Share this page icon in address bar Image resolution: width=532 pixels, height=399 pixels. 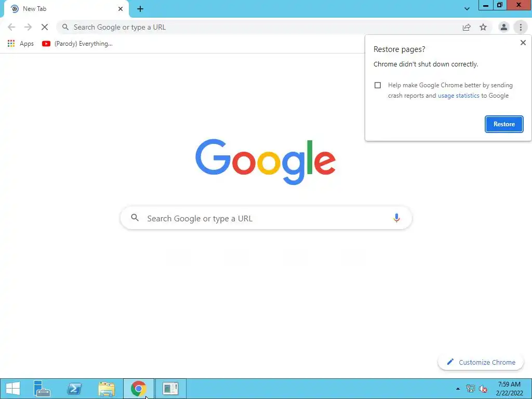[467, 27]
